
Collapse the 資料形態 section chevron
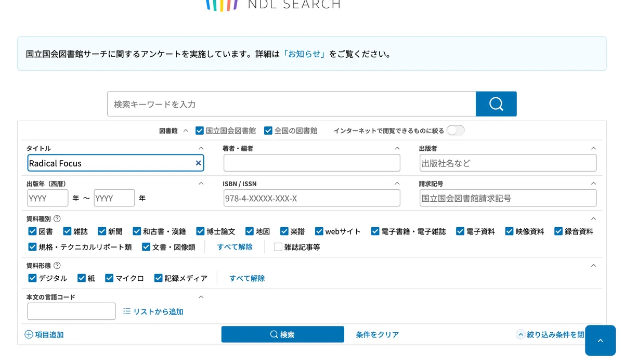593,266
